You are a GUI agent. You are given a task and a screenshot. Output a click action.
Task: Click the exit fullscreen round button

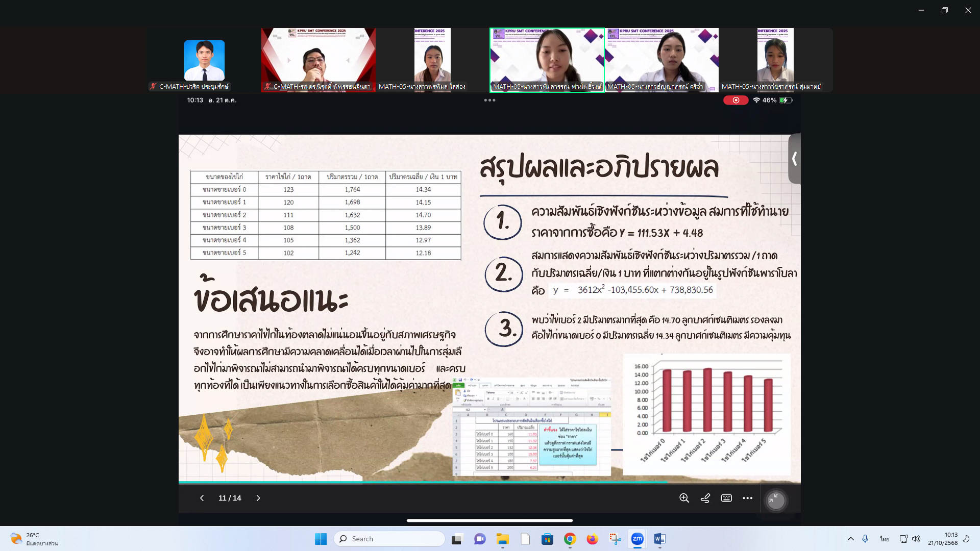click(775, 500)
